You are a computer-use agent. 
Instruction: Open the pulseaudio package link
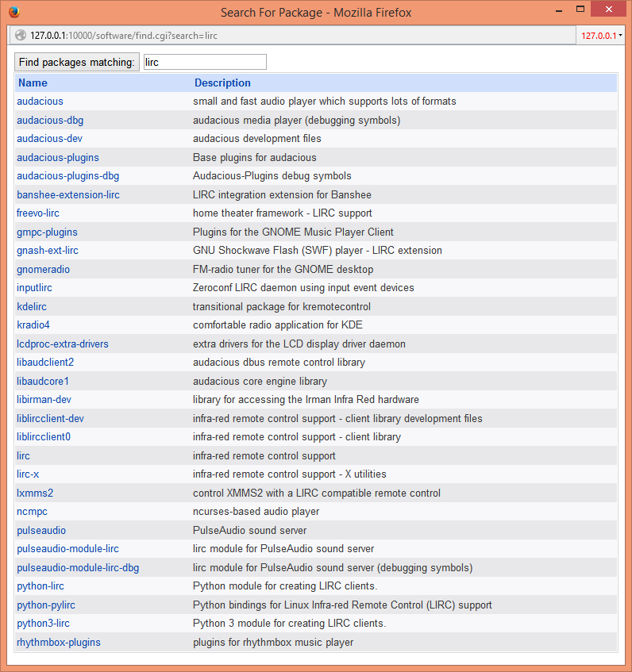[41, 530]
